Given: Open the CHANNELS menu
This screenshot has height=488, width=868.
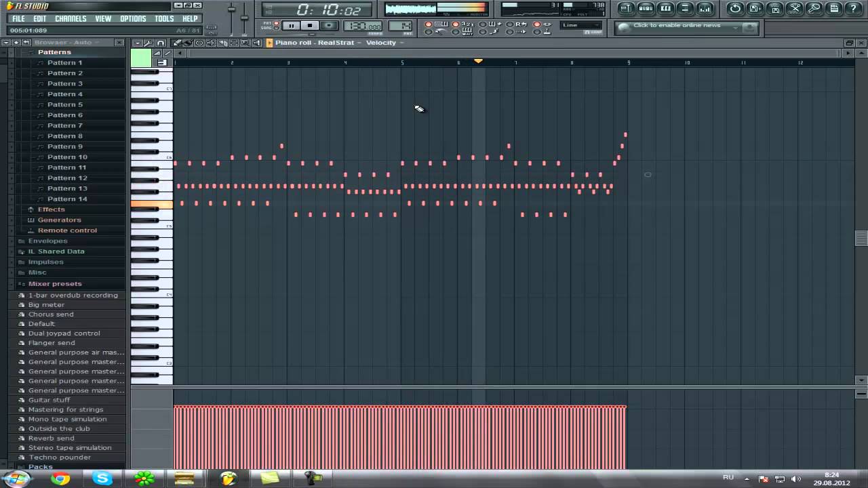Looking at the screenshot, I should click(71, 18).
